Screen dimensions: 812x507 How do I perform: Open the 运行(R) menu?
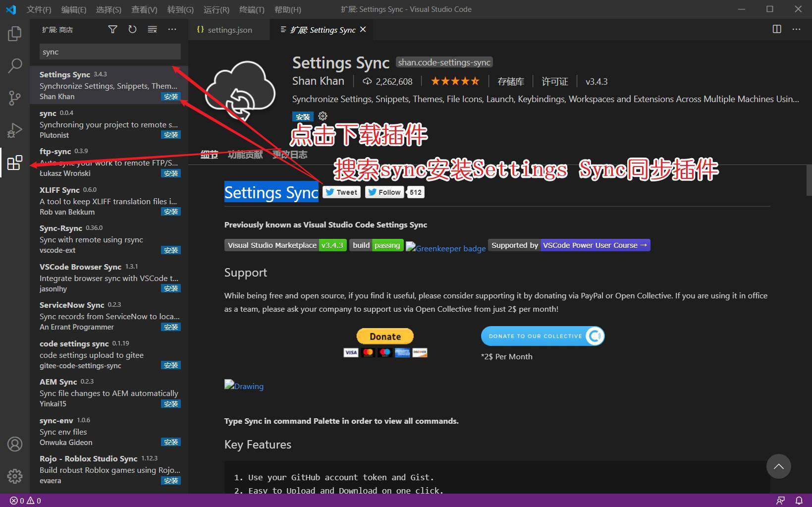click(217, 9)
